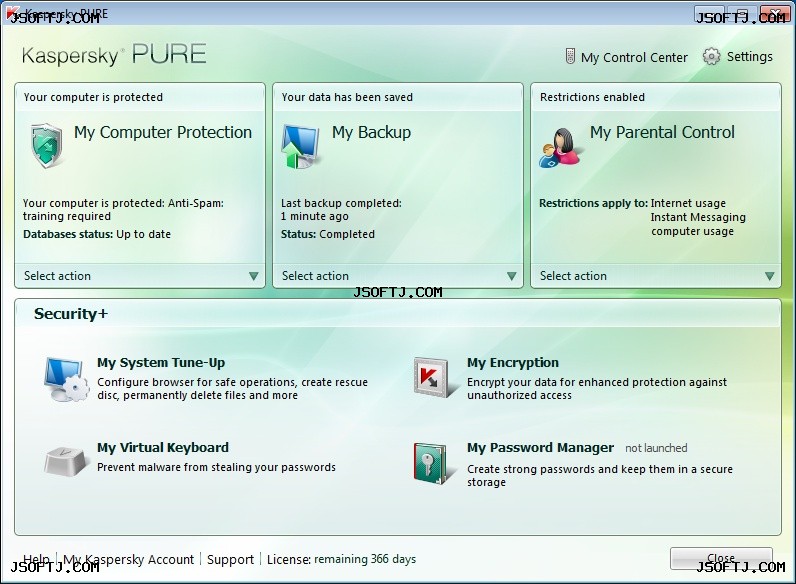Click the My Parental Control people icon

[x=560, y=147]
